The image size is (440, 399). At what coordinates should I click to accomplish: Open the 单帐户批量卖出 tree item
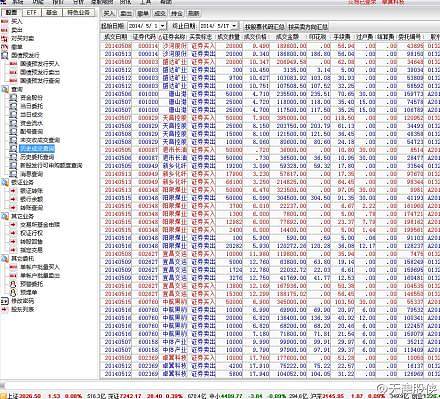[40, 275]
